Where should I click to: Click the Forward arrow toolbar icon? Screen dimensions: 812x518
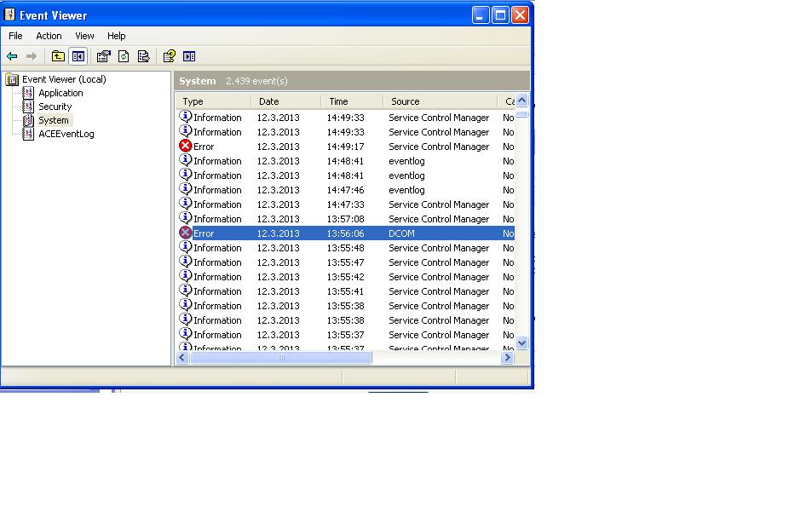(x=32, y=56)
